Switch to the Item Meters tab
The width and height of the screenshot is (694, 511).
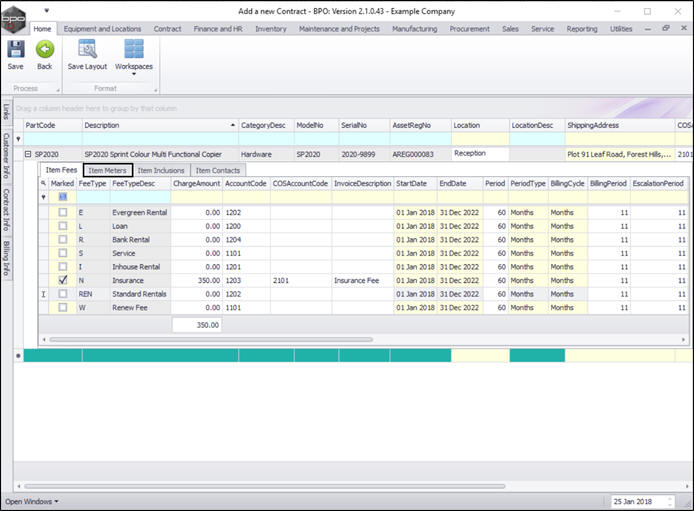[107, 170]
